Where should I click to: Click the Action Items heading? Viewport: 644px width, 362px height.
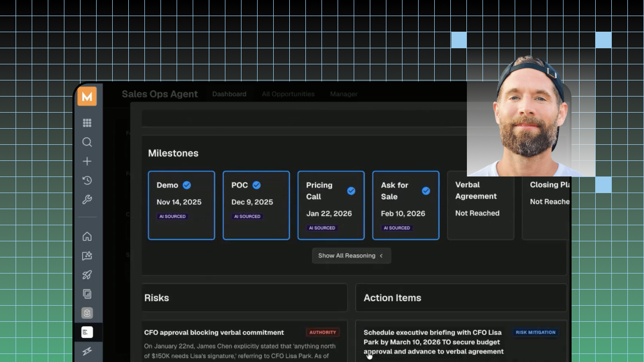pyautogui.click(x=392, y=298)
